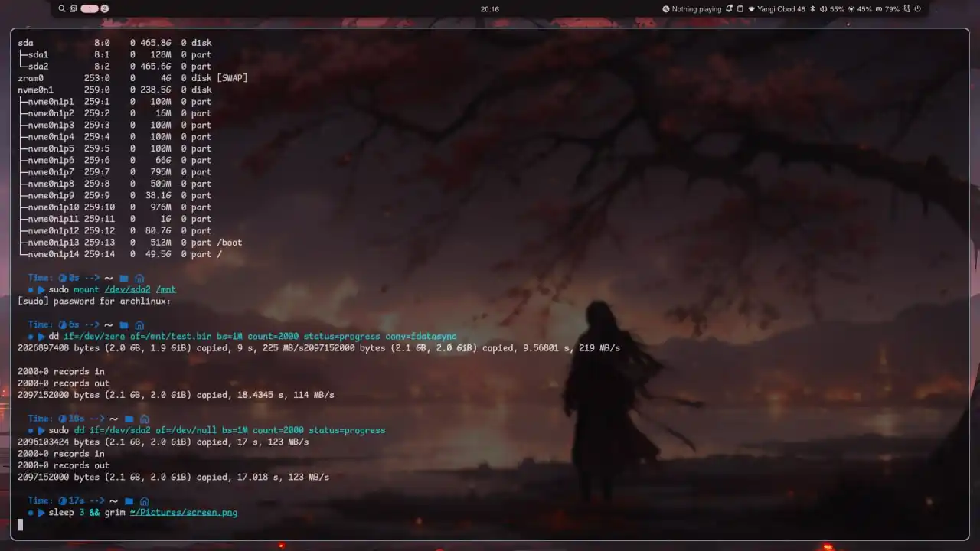Viewport: 980px width, 551px height.
Task: Click the ~/Pictures/screen.png path
Action: click(x=184, y=512)
